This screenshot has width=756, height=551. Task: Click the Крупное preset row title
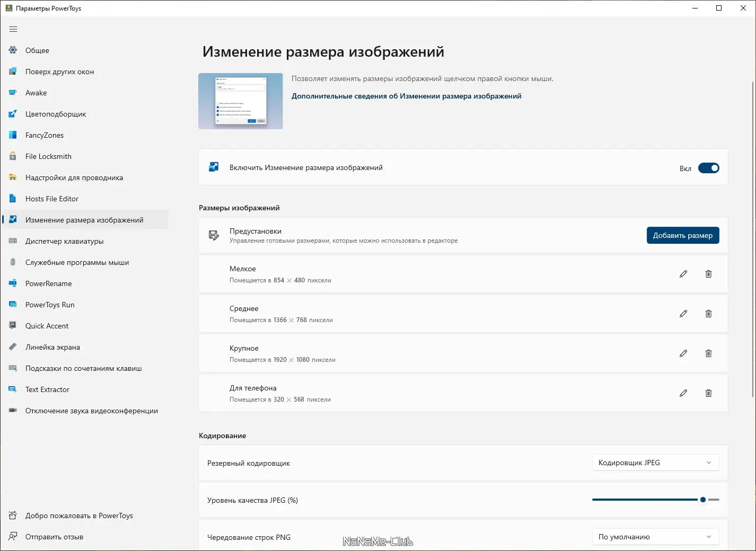[244, 348]
